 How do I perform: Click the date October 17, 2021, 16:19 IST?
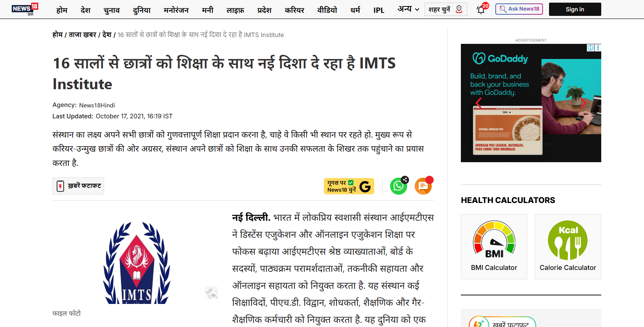point(134,116)
